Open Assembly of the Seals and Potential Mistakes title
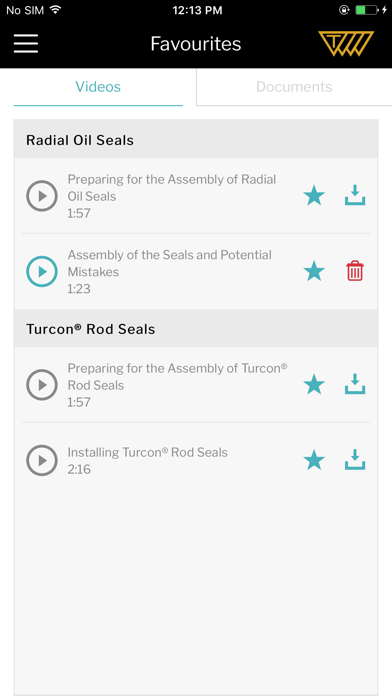Screen dimensions: 392x696 click(170, 263)
